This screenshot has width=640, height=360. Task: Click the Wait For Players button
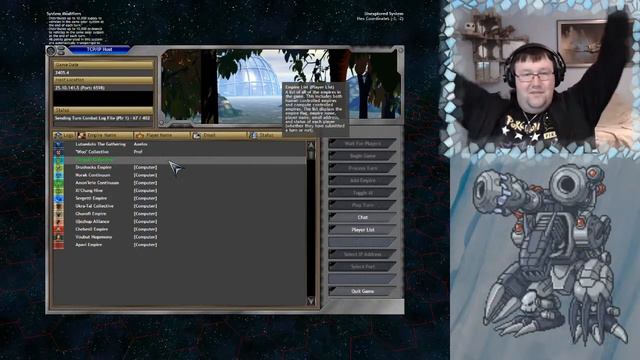(x=362, y=144)
